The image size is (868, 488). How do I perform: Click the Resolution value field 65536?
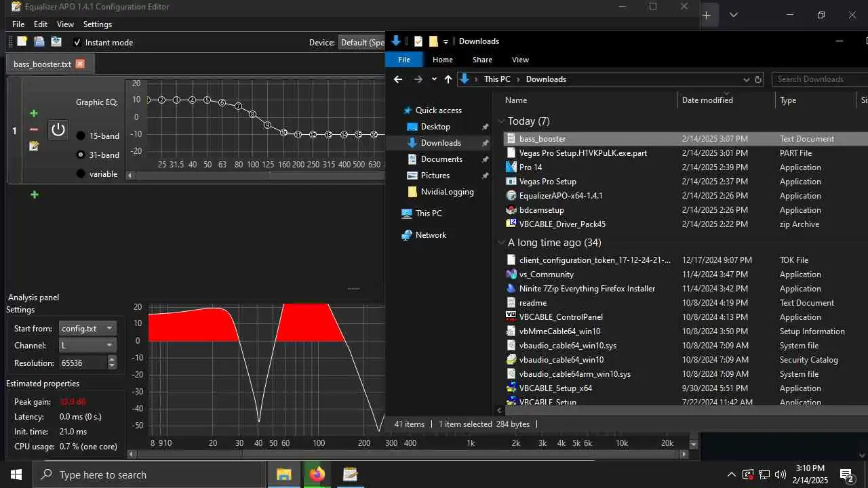(x=83, y=363)
